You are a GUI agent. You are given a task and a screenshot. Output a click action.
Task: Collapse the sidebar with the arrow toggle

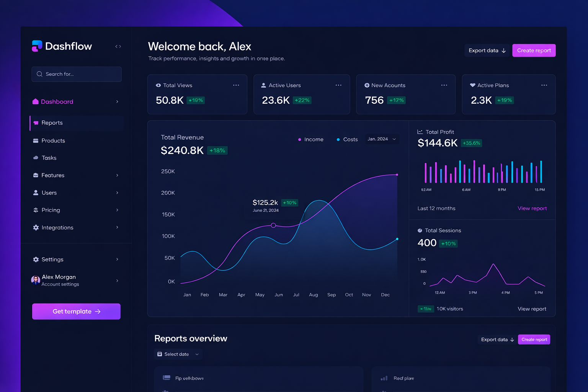tap(118, 46)
